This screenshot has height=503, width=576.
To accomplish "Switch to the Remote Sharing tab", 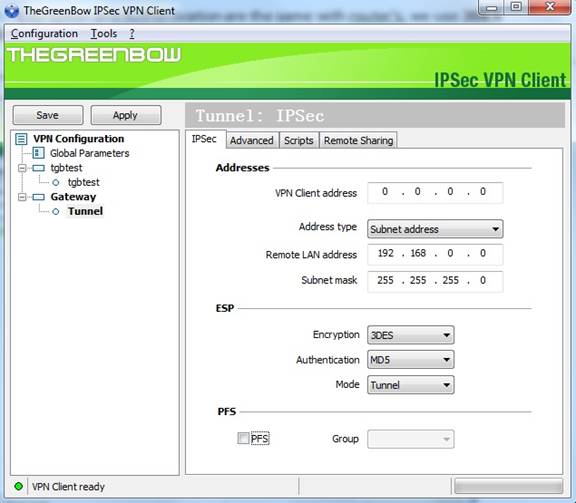I will point(358,140).
